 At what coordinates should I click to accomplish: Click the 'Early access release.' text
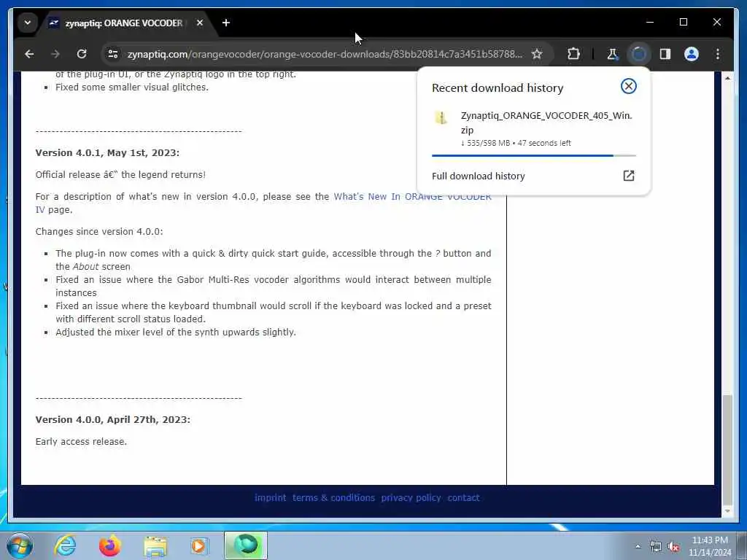tap(81, 441)
